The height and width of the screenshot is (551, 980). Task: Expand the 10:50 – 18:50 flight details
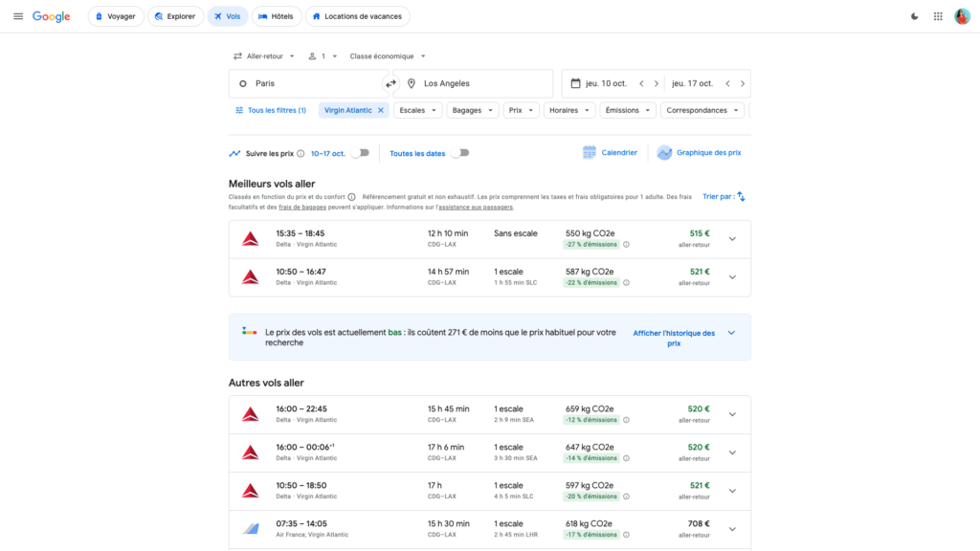[x=732, y=491]
